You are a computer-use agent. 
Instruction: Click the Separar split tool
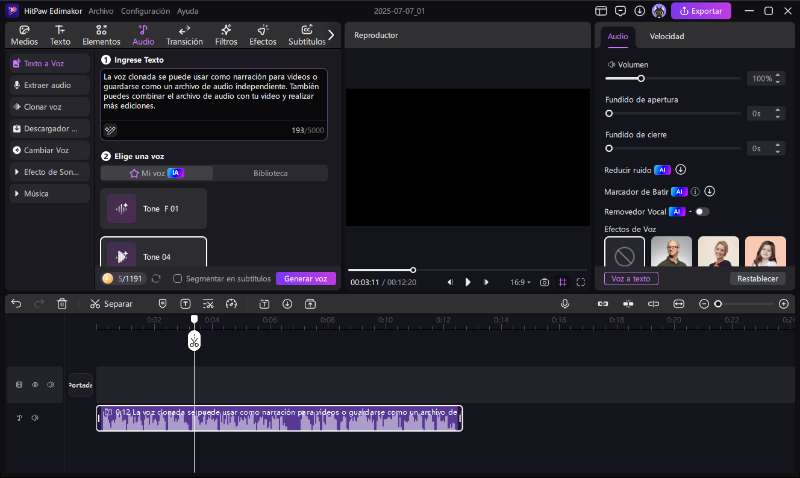click(111, 304)
